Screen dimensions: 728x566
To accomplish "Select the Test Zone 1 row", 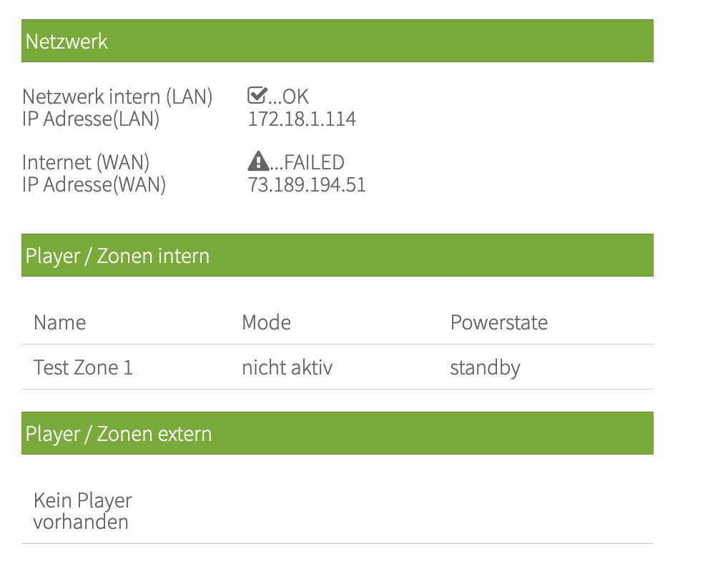I will pyautogui.click(x=83, y=367).
